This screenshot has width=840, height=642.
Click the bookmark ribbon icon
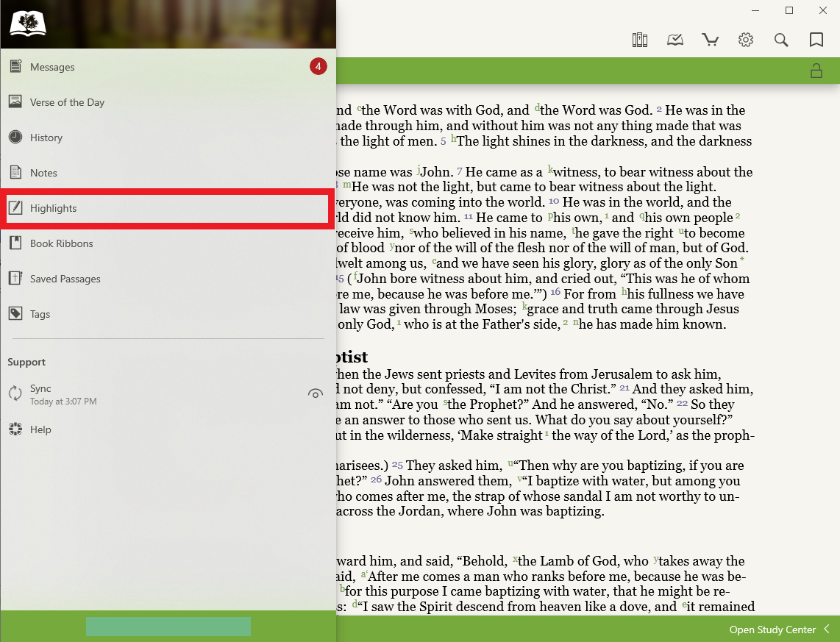(x=816, y=40)
